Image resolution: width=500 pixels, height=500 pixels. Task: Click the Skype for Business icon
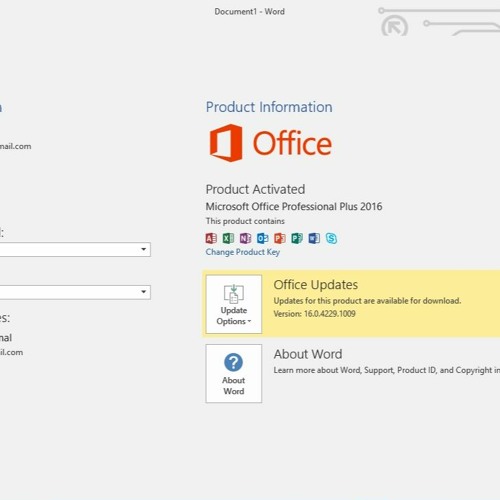(x=331, y=238)
